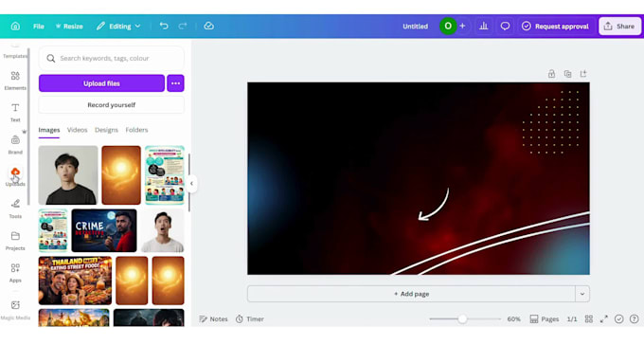The image size is (644, 363).
Task: Collapse the side panel arrow
Action: (191, 184)
